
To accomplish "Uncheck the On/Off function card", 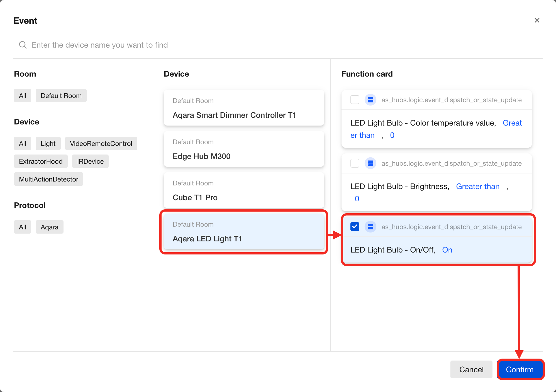I will tap(355, 227).
